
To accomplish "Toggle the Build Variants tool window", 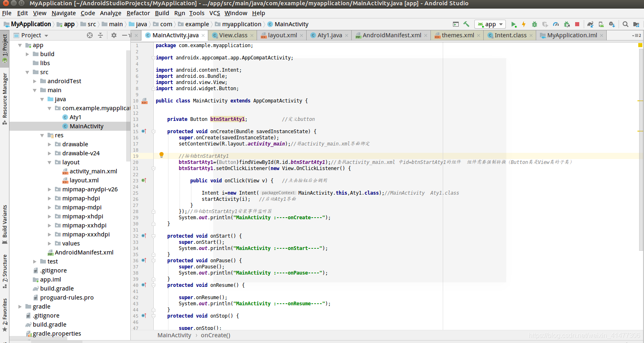I will click(x=5, y=224).
